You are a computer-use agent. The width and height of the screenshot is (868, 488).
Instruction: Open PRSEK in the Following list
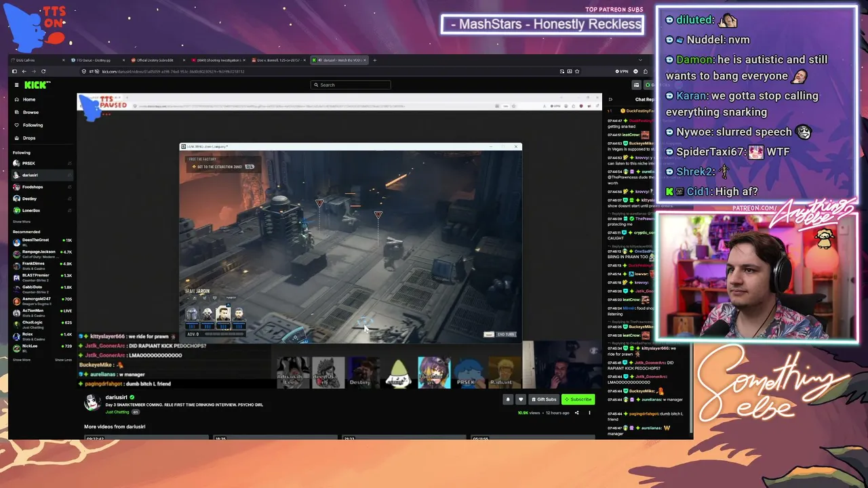(42, 163)
